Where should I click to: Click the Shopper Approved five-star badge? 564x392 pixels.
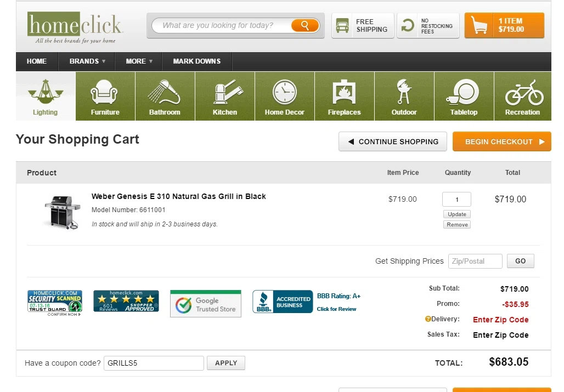(x=126, y=301)
